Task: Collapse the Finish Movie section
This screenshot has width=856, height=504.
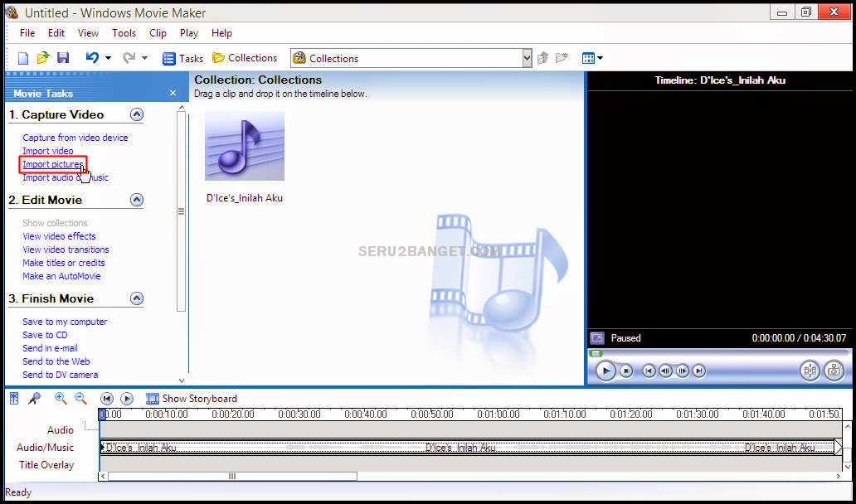Action: [137, 298]
